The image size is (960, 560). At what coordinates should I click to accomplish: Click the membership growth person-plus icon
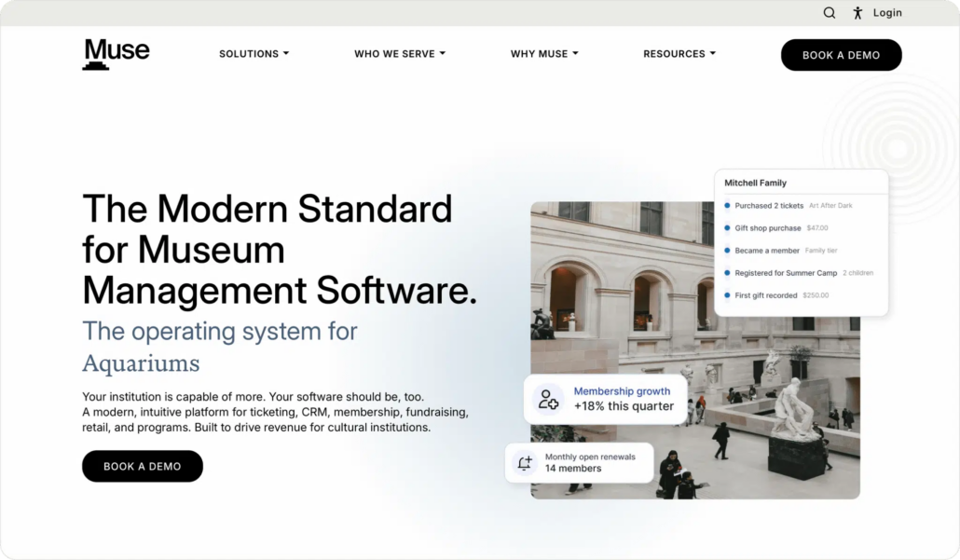point(548,400)
